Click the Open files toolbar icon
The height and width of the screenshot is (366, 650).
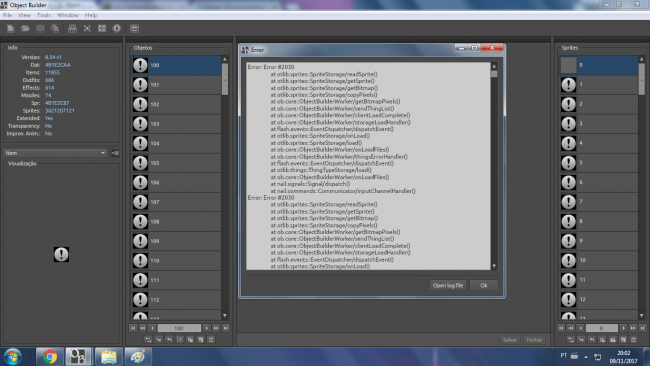[25, 28]
